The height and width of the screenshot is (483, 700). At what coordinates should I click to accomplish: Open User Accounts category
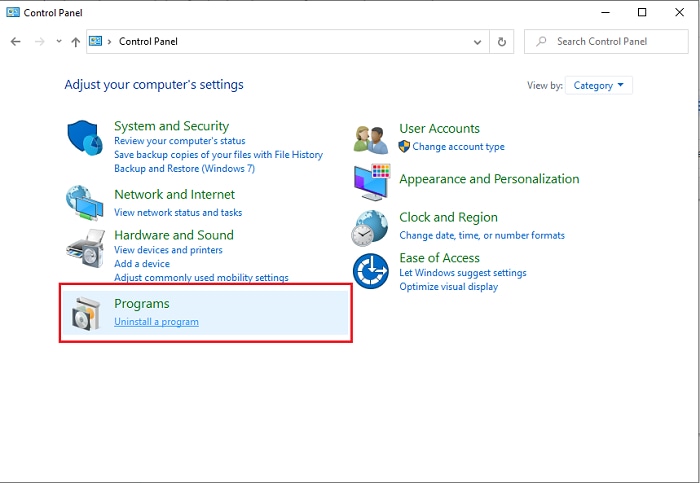(439, 129)
